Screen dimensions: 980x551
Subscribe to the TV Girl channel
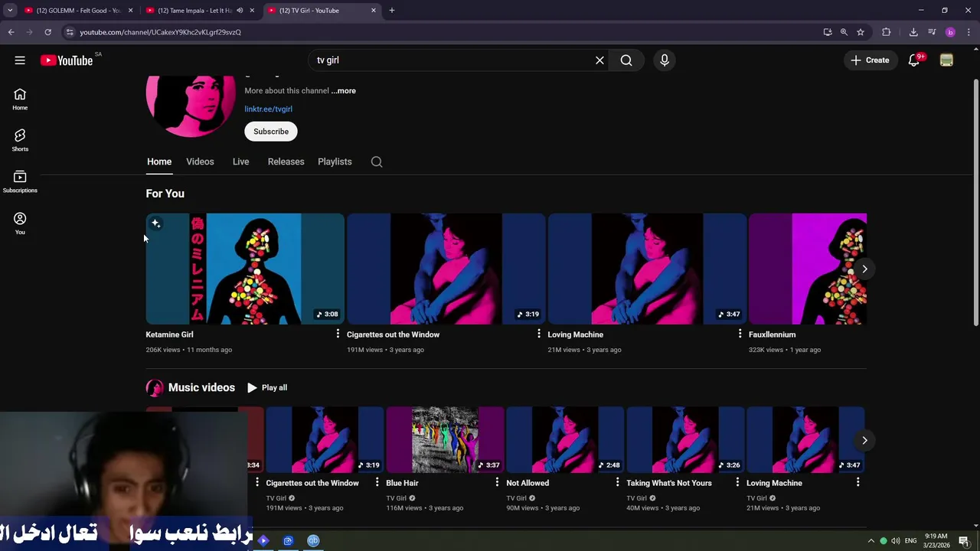[x=271, y=132]
